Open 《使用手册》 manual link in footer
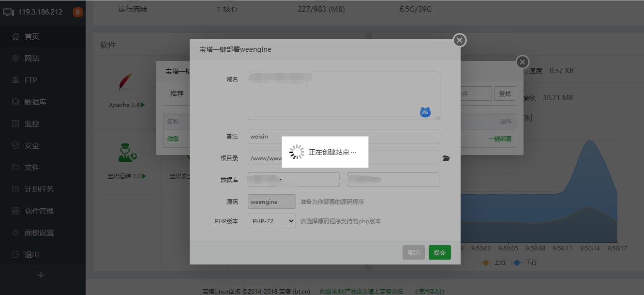This screenshot has width=644, height=295. (x=429, y=291)
